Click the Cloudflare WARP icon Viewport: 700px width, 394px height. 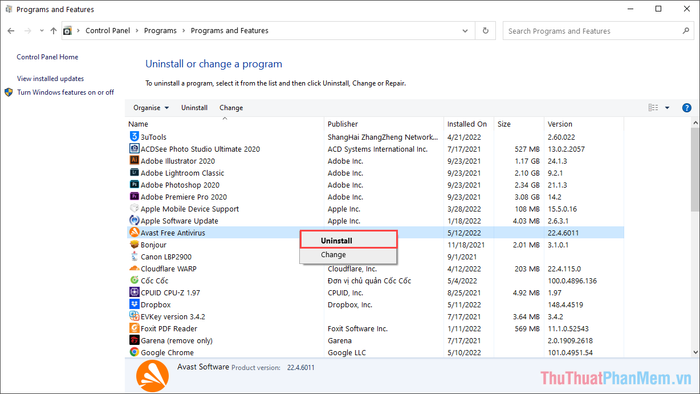coord(134,268)
